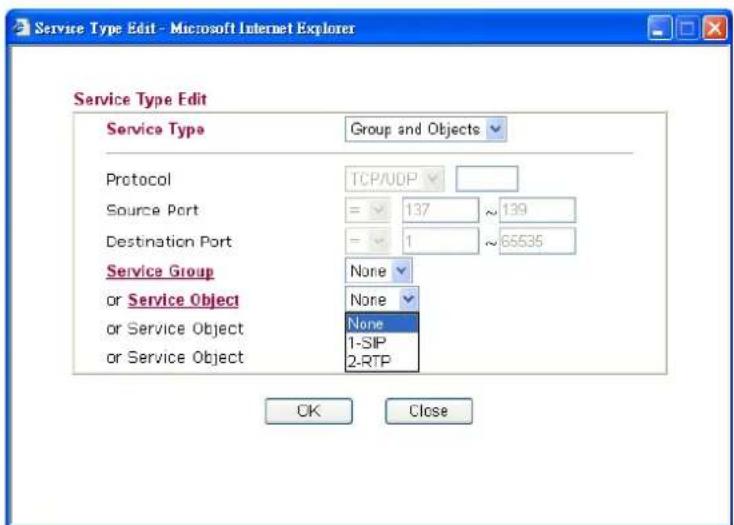Viewport: 734px width, 525px height.
Task: Open the Destination Port operator dropdown
Action: click(x=367, y=241)
